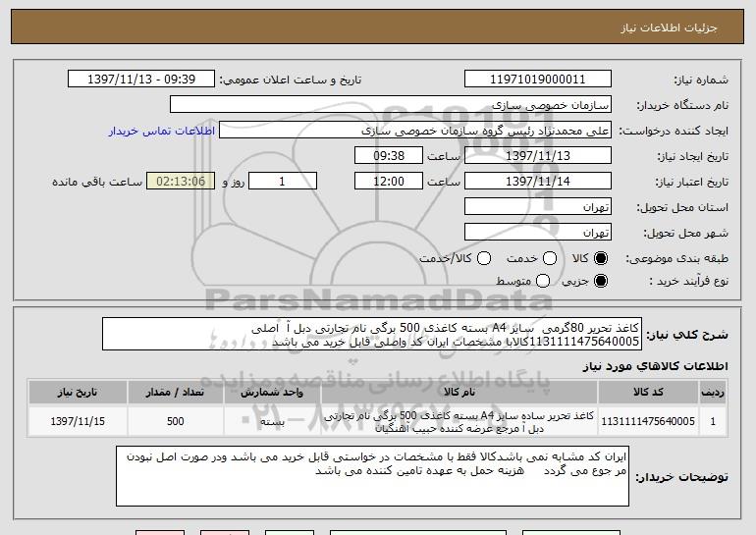Click delivery city field تهران
756x535 pixels.
pyautogui.click(x=538, y=233)
